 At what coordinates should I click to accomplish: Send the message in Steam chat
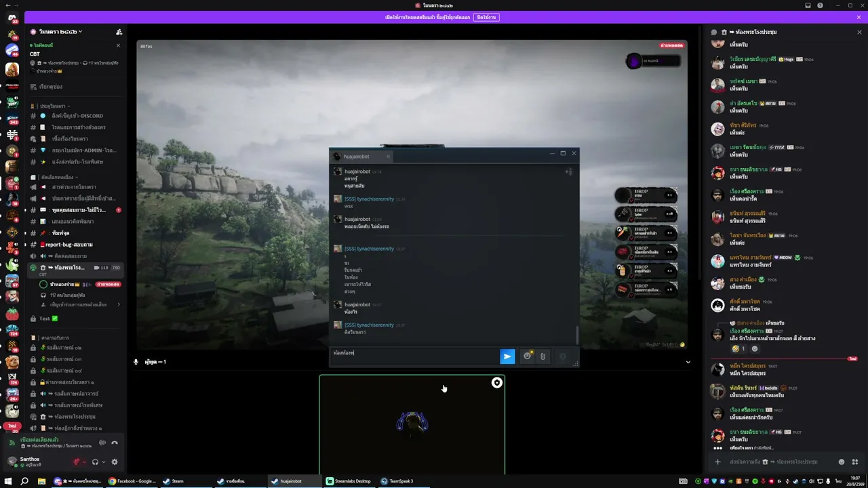(x=507, y=357)
